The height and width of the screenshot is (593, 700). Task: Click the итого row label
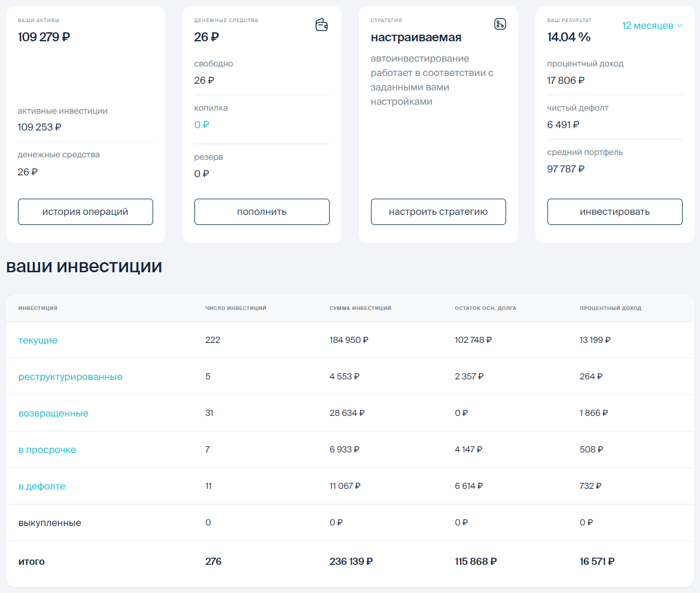point(32,561)
